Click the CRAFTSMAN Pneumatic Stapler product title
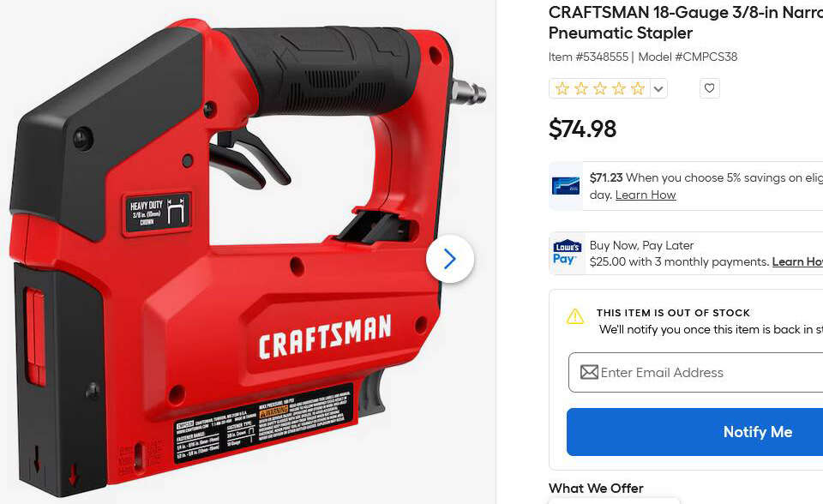823x504 pixels. coord(686,22)
